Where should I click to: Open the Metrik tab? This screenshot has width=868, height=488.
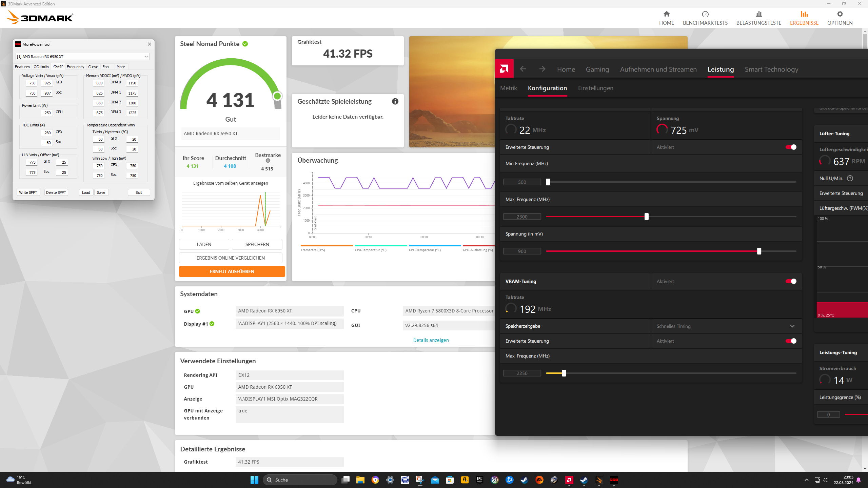coord(508,88)
